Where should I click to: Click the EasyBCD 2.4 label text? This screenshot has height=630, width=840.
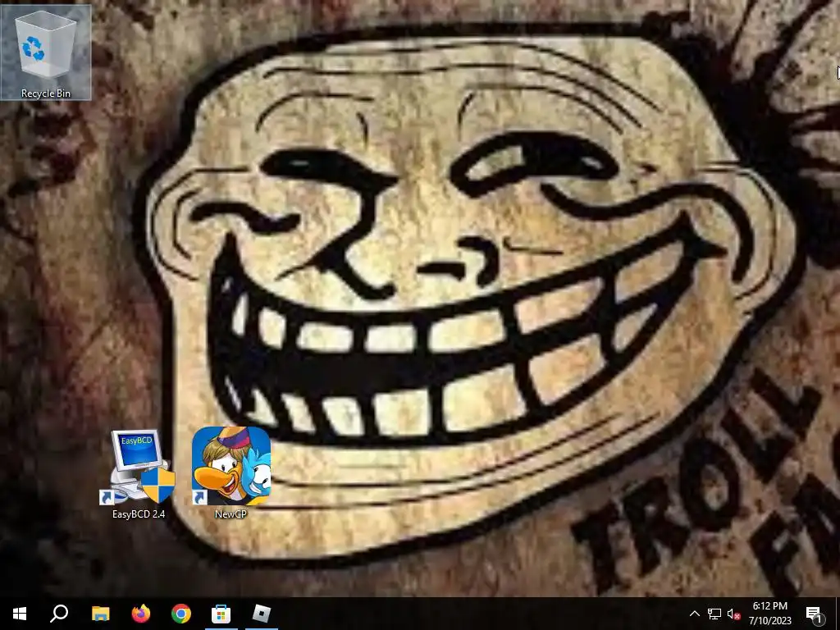pos(138,514)
